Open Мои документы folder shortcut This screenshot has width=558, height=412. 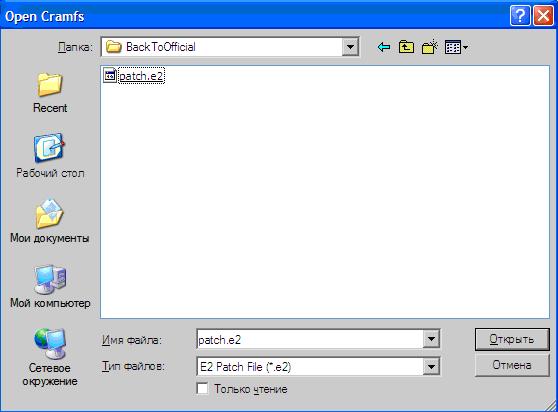pos(50,221)
